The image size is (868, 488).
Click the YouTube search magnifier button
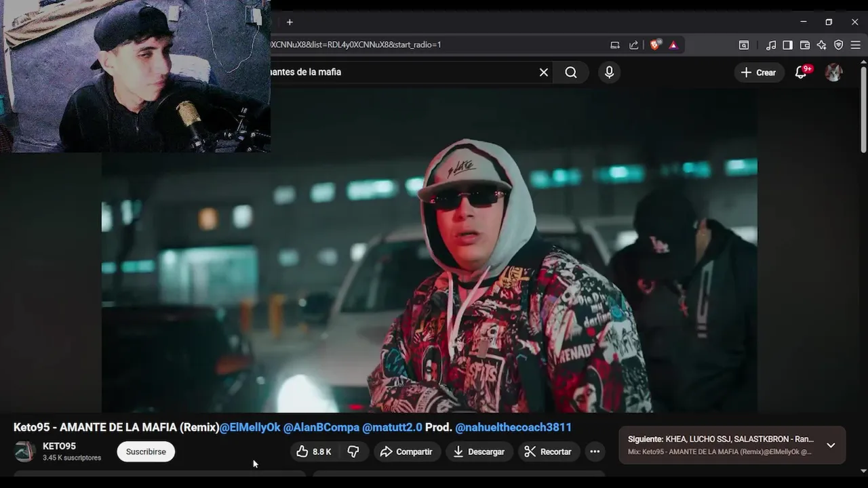571,73
